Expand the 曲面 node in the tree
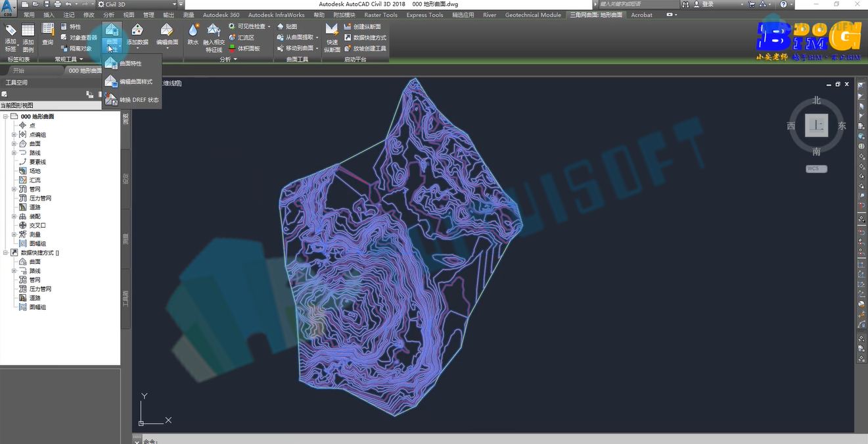868x444 pixels. point(14,143)
